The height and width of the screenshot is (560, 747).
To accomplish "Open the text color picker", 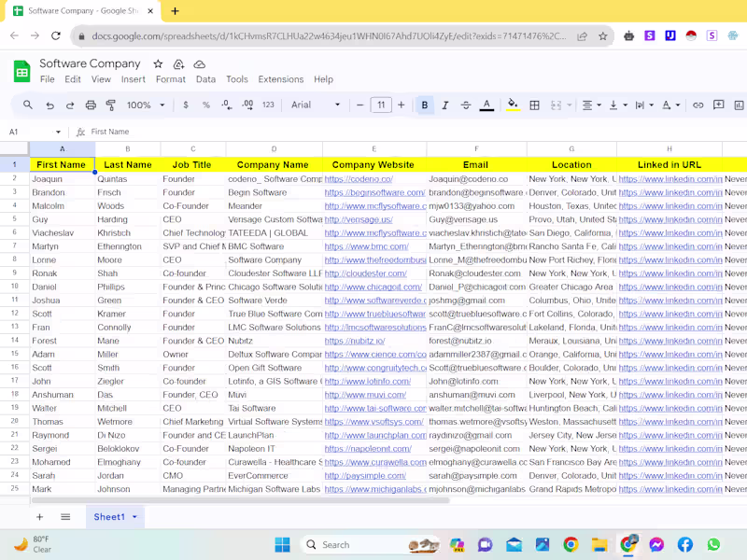I will click(486, 105).
